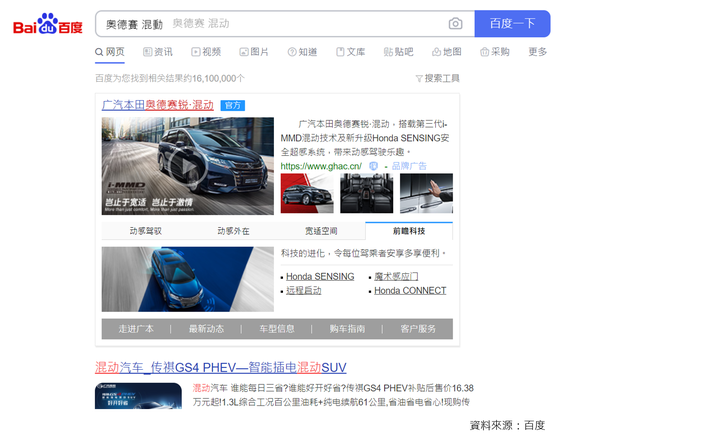Screen dimensions: 720x439
Task: Click the 资料来源：百度 caption
Action: tap(507, 426)
